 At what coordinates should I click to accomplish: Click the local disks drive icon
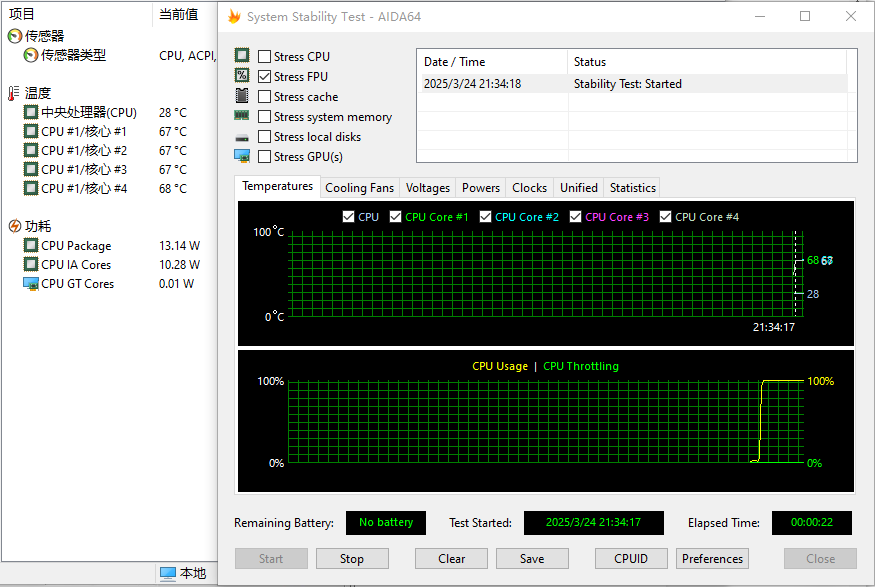(240, 136)
